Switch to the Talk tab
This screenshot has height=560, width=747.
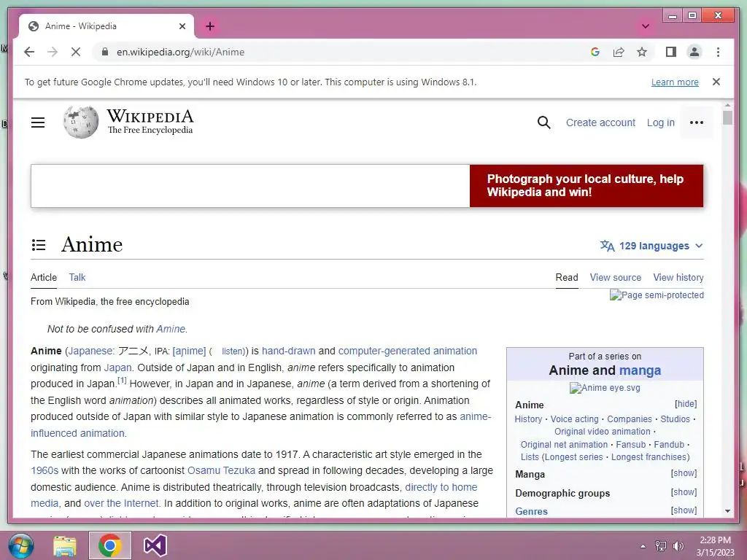(x=77, y=277)
